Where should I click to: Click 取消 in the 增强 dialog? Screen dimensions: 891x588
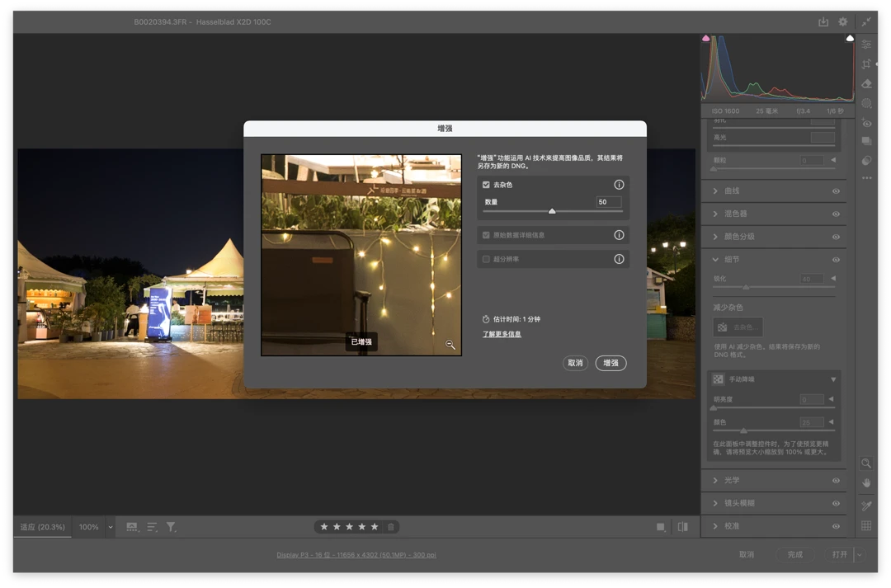pos(575,363)
